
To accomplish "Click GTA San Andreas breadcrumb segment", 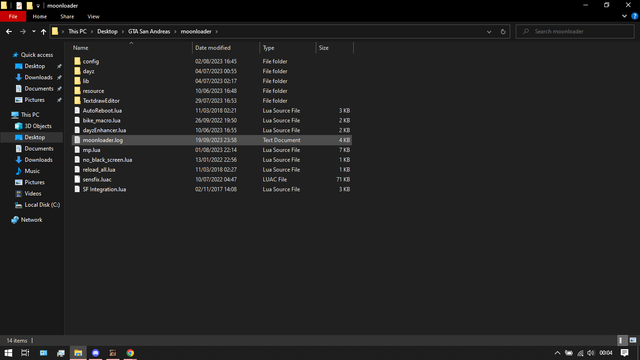I will 149,31.
